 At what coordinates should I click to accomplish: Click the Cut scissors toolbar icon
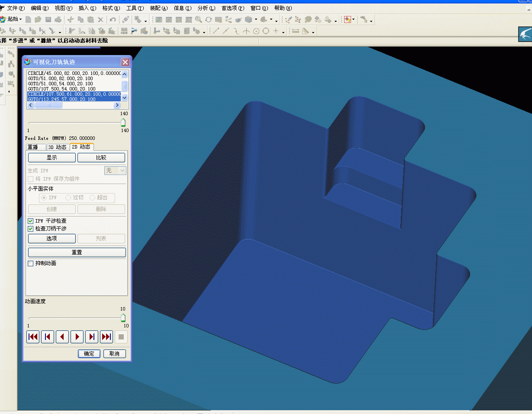[71, 19]
